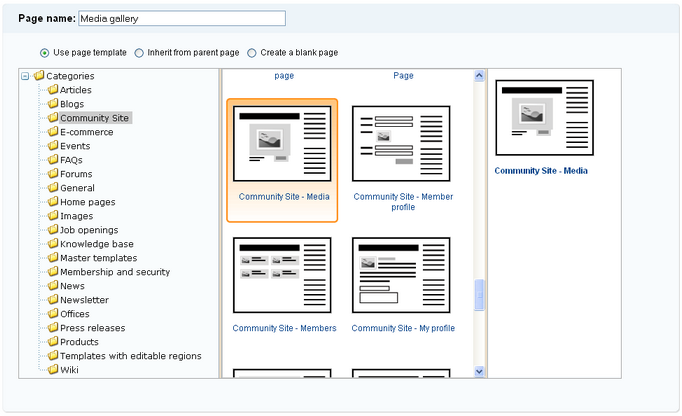Click the Images folder icon
Image resolution: width=682 pixels, height=416 pixels.
coord(53,215)
